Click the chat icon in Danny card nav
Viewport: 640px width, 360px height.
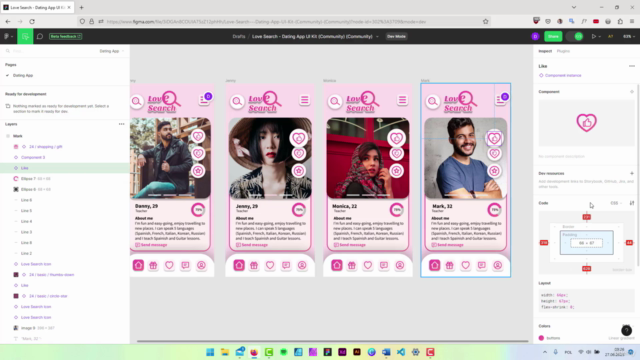tap(185, 265)
